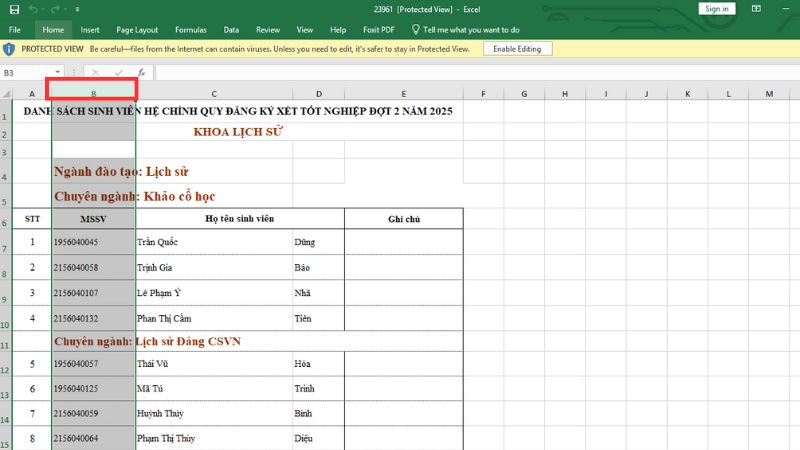Click the Sign in button
This screenshot has height=450, width=800.
point(717,9)
